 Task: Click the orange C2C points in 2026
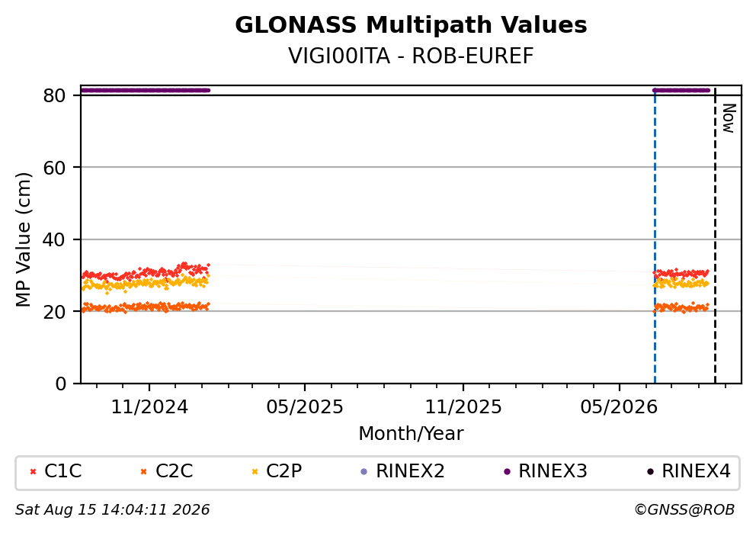tap(681, 307)
